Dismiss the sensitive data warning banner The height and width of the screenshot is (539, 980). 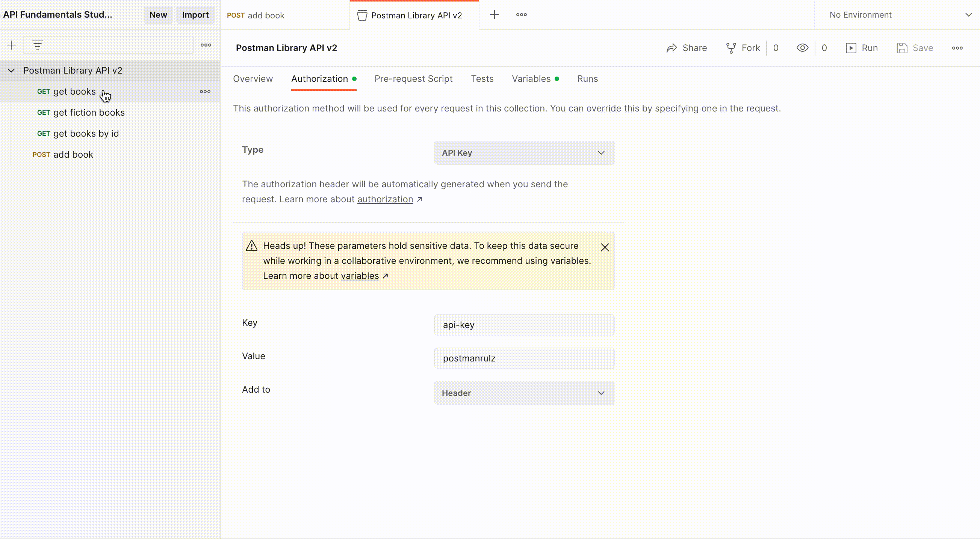605,247
